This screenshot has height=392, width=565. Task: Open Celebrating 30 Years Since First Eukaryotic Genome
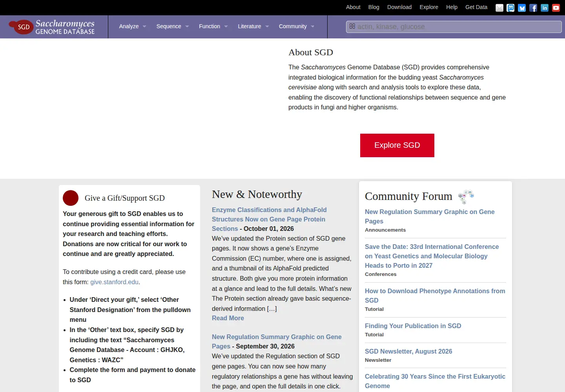point(435,381)
